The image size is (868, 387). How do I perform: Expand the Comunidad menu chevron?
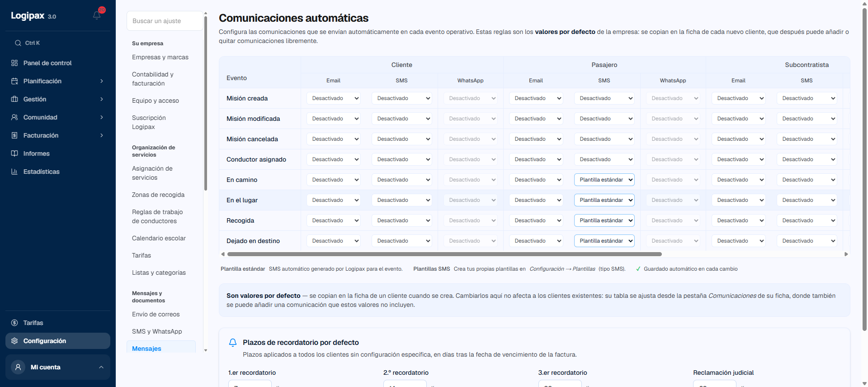tap(102, 117)
